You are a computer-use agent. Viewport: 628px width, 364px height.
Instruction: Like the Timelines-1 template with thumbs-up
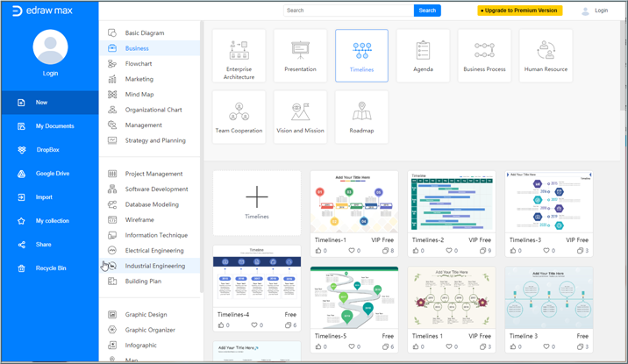tap(318, 251)
